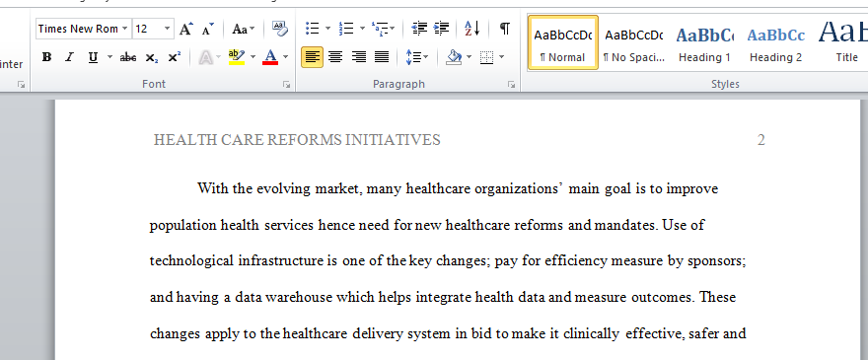Apply subscript formatting
This screenshot has height=360, width=868.
[x=152, y=57]
